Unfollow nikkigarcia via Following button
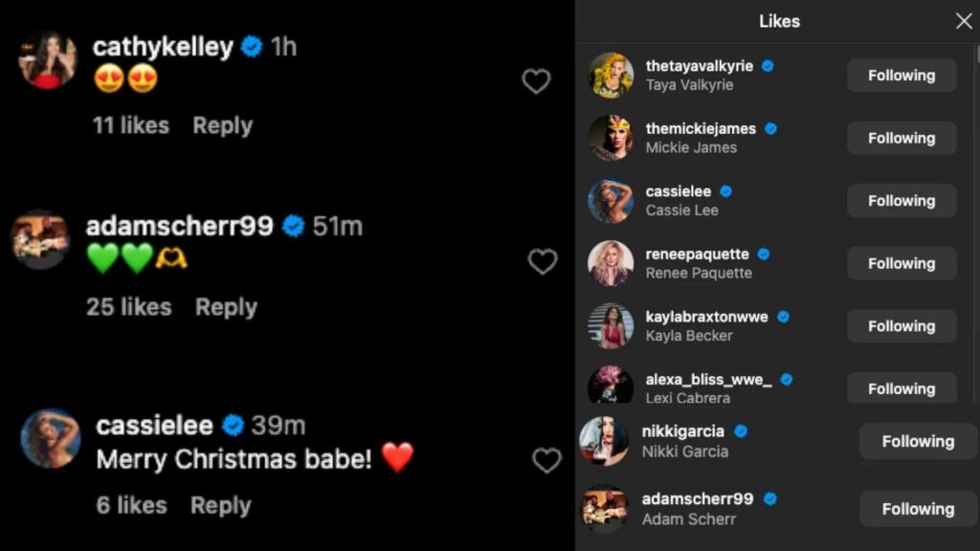The image size is (980, 551). click(x=918, y=442)
